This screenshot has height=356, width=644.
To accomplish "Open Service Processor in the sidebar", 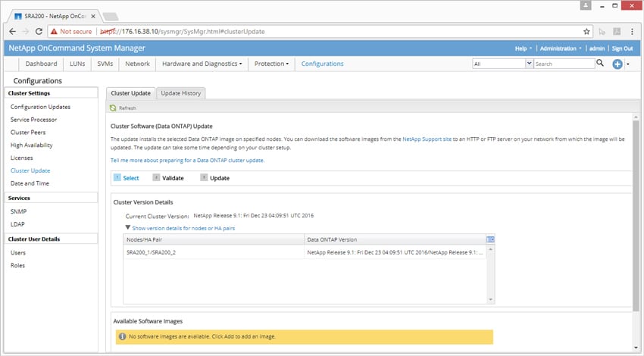I will [33, 120].
